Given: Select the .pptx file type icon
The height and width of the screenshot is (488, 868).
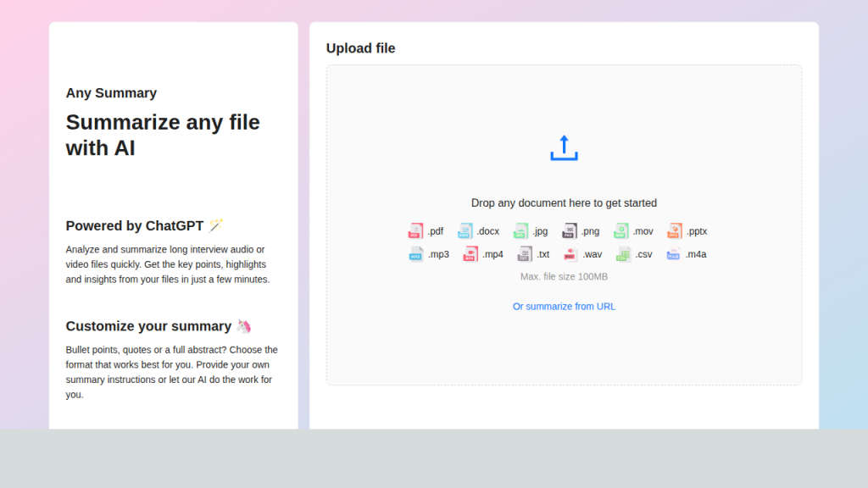Looking at the screenshot, I should point(675,231).
